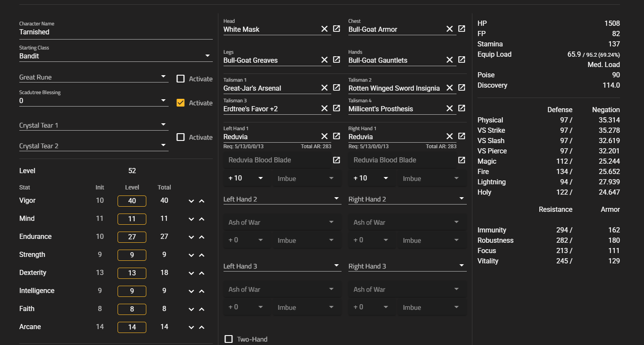Lower the Faith stat by one
644x345 pixels.
pos(191,309)
